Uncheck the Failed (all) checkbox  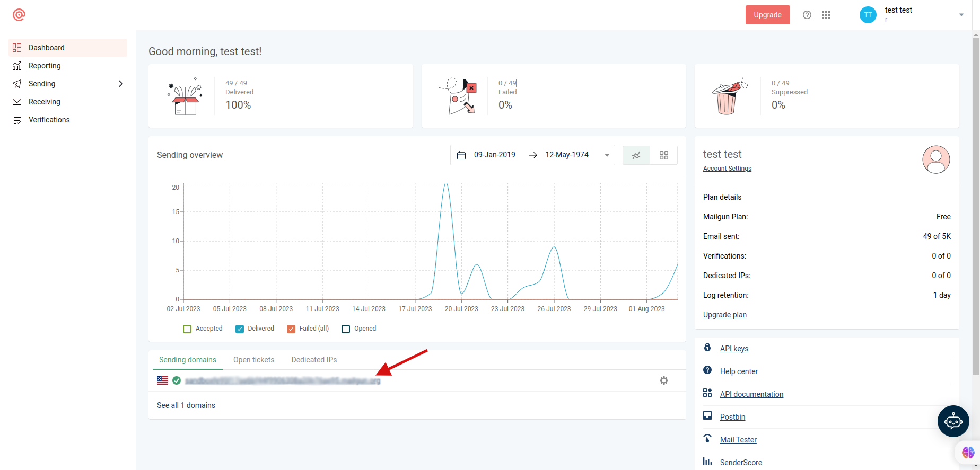(291, 329)
